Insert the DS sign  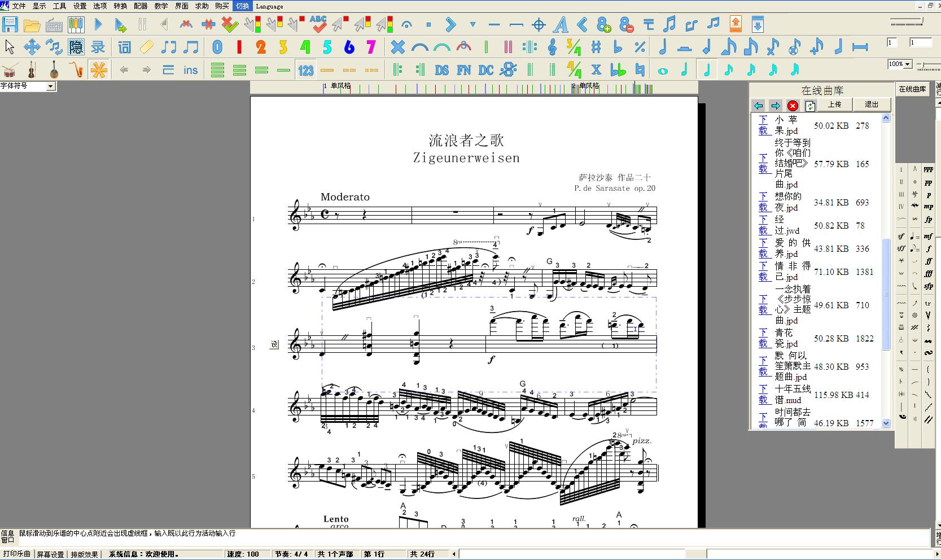click(442, 70)
